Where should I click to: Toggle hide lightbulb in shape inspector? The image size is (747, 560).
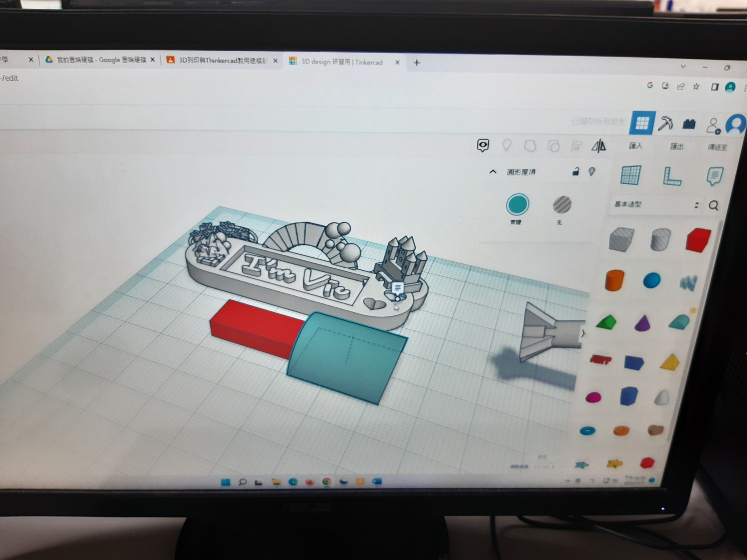592,172
